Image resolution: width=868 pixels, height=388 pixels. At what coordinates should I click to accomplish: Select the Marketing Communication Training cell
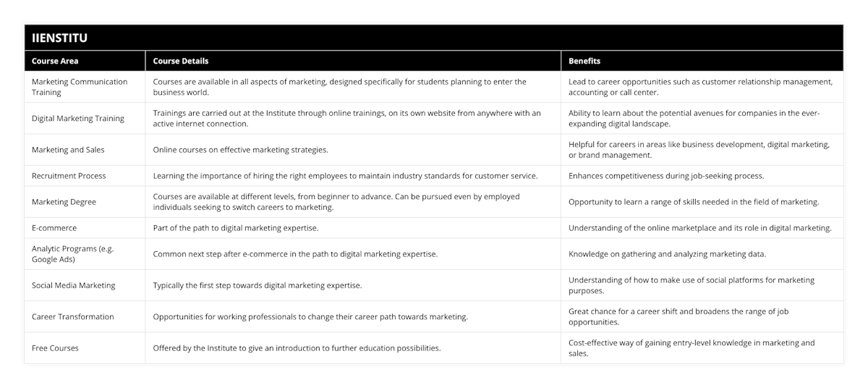(80, 87)
